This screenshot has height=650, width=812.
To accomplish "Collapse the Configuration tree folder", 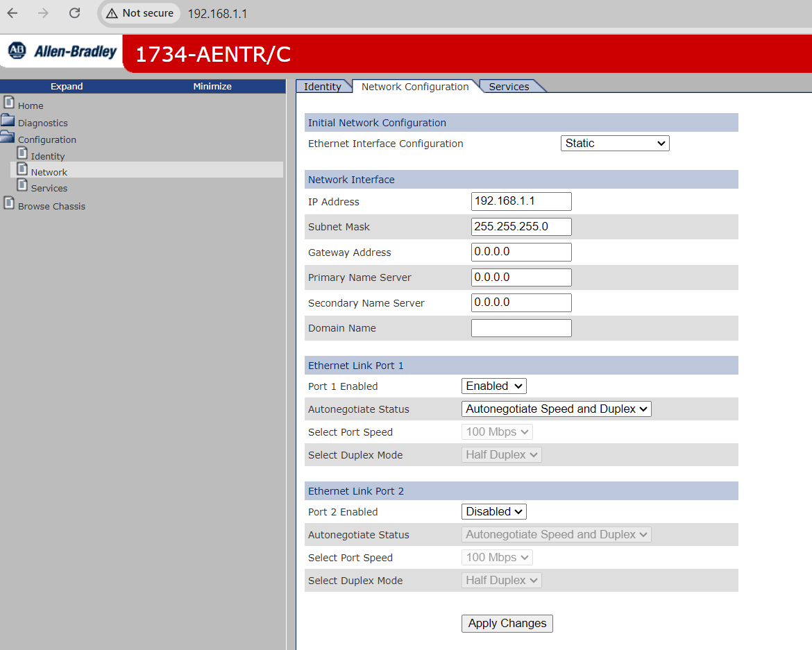I will (46, 139).
